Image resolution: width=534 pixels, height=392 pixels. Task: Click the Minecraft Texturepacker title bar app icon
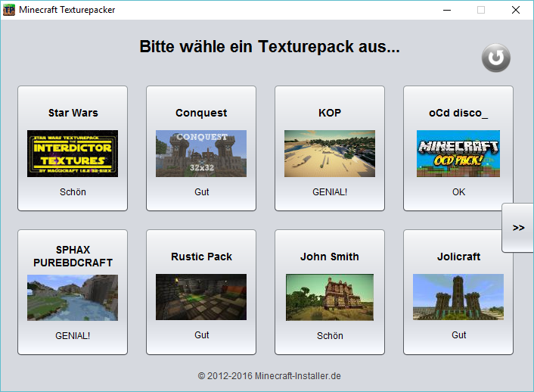[9, 10]
